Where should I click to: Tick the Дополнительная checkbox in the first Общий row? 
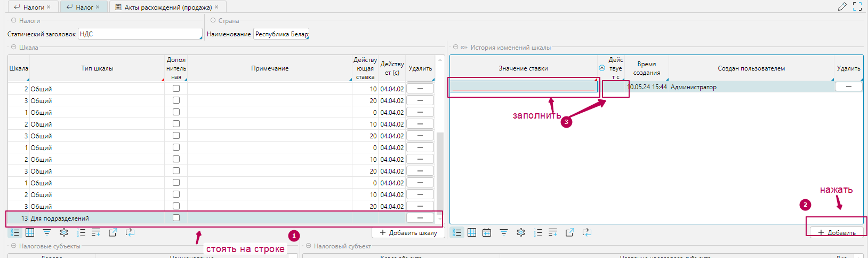click(176, 89)
